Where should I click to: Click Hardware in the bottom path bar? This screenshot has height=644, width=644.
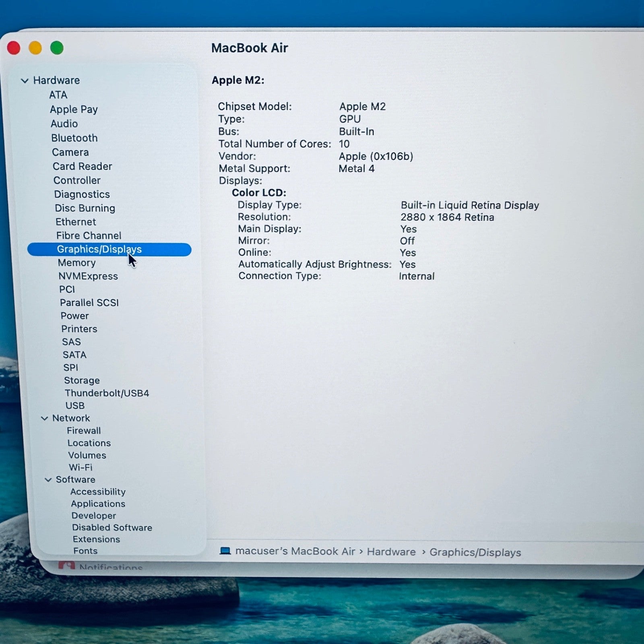click(391, 552)
